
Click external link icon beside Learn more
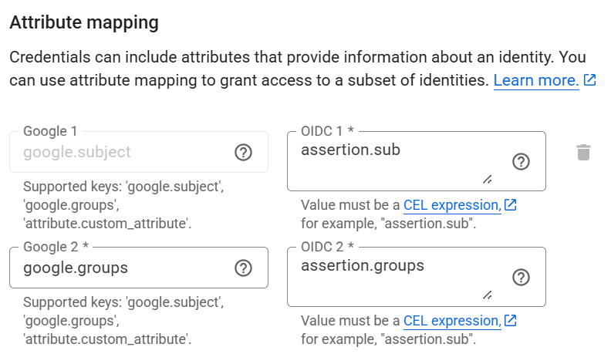point(590,80)
